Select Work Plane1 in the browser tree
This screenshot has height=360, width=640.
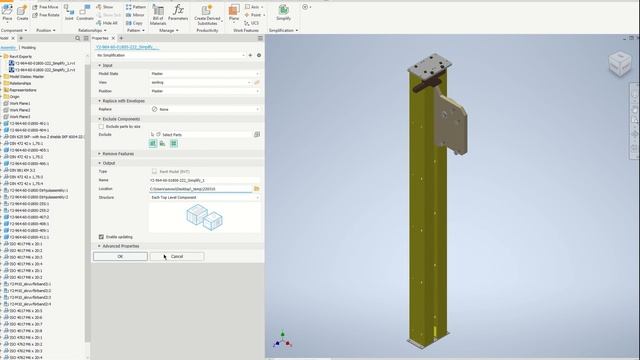pos(17,104)
